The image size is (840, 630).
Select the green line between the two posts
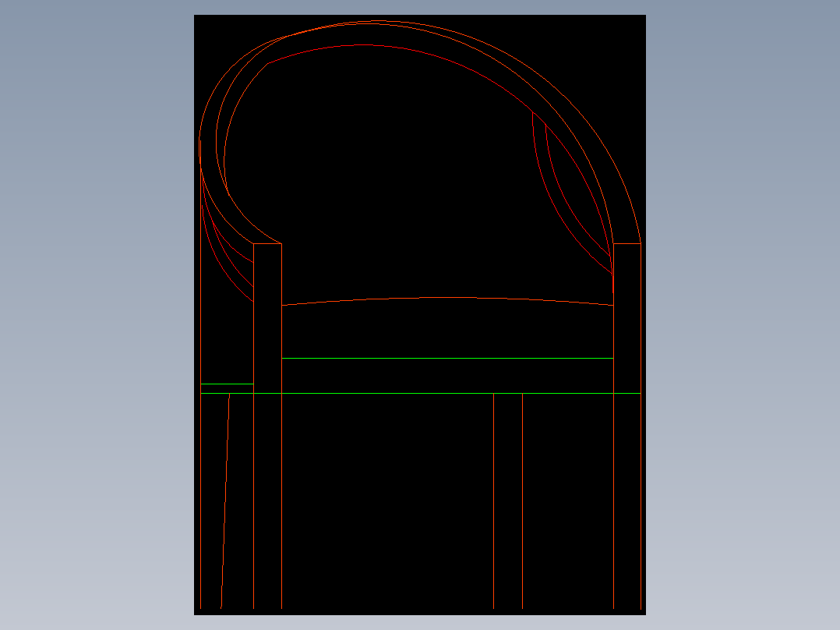(447, 358)
